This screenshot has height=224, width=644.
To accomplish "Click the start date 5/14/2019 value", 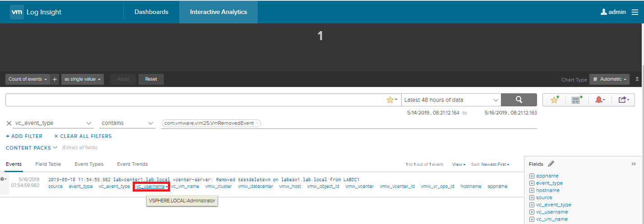I will pyautogui.click(x=433, y=113).
